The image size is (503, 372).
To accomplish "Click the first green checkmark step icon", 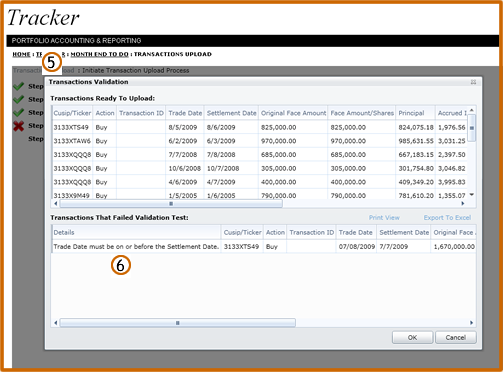I will point(19,86).
